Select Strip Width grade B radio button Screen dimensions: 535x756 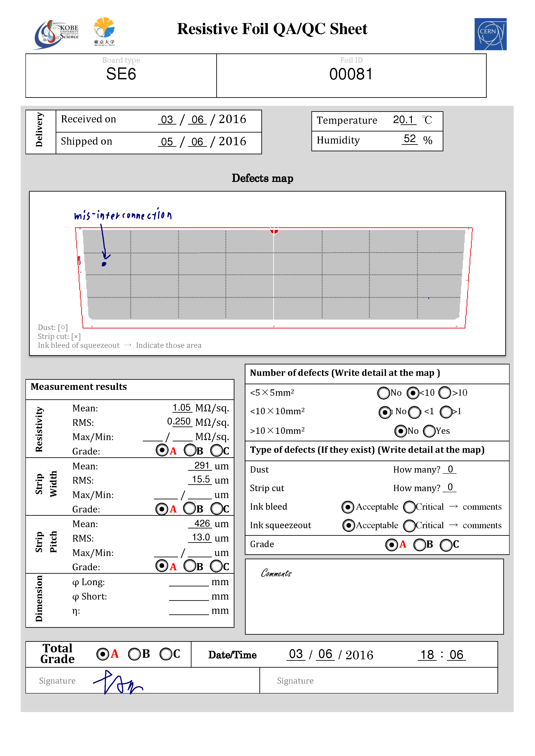tap(190, 508)
